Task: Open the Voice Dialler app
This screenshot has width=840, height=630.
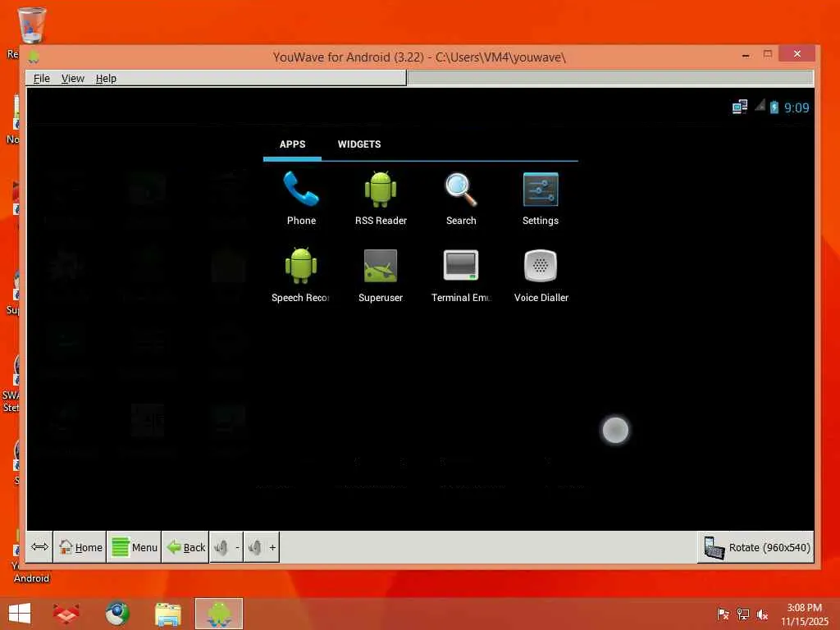Action: pos(541,275)
